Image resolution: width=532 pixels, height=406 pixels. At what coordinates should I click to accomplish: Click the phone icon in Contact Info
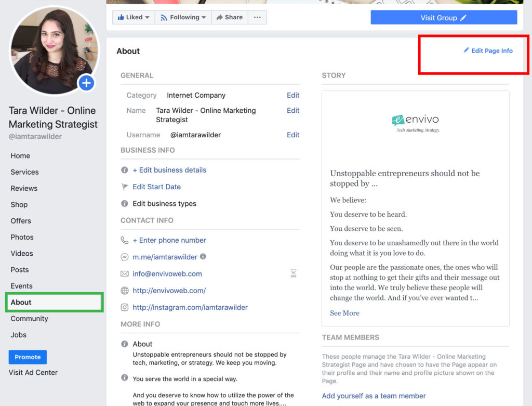(x=125, y=240)
